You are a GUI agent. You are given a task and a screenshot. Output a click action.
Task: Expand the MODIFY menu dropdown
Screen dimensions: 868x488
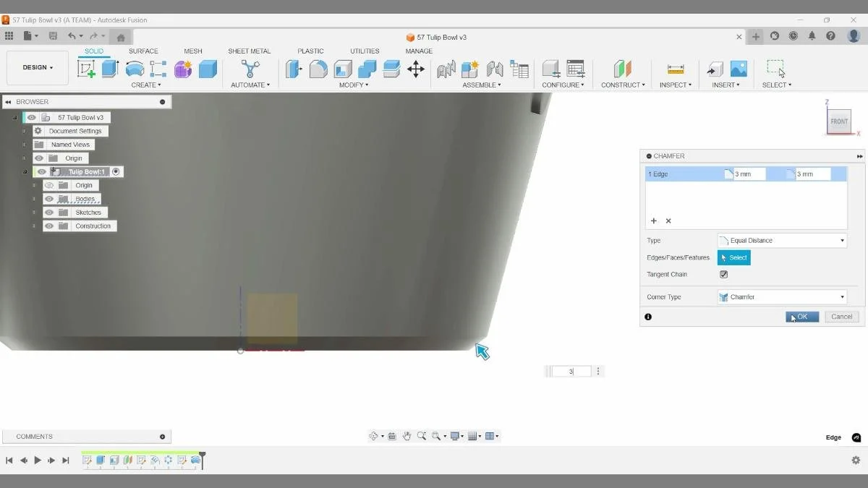point(354,85)
